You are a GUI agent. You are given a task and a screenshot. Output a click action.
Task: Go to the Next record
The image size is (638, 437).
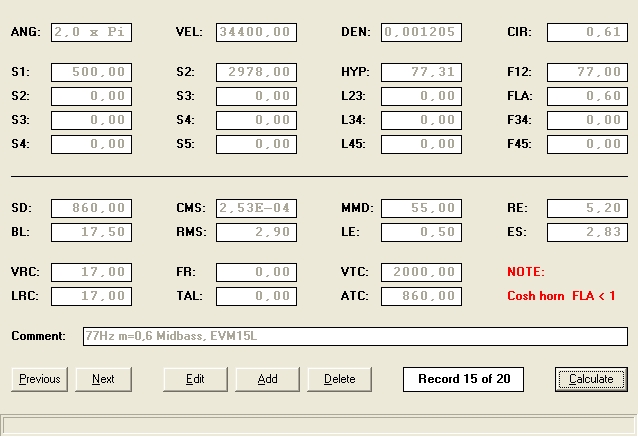(x=103, y=379)
